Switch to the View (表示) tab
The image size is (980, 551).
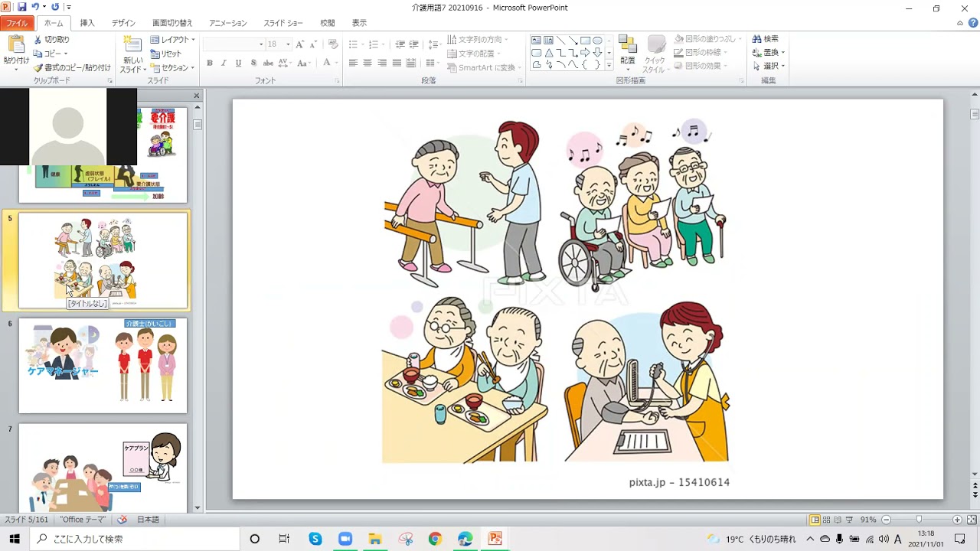(359, 23)
